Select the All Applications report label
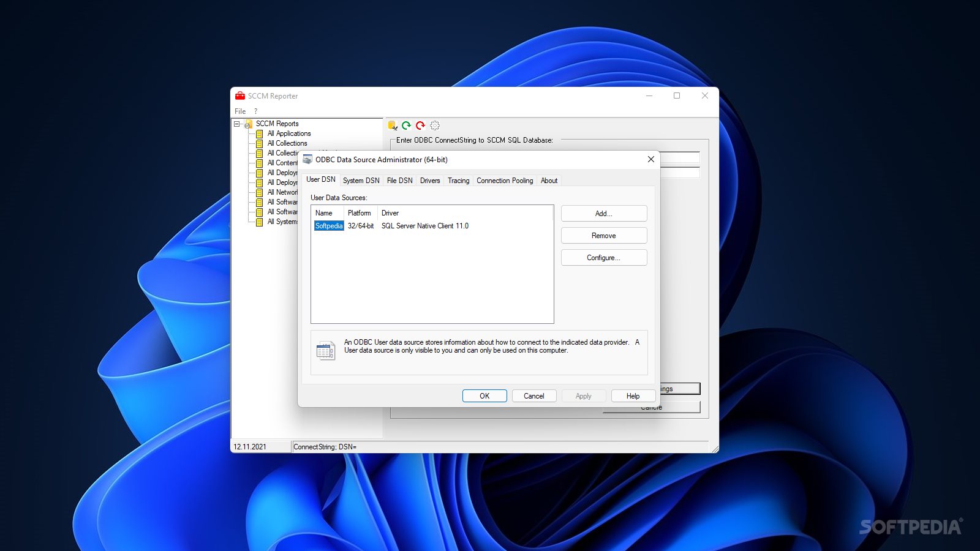Viewport: 980px width, 551px height. [x=289, y=133]
